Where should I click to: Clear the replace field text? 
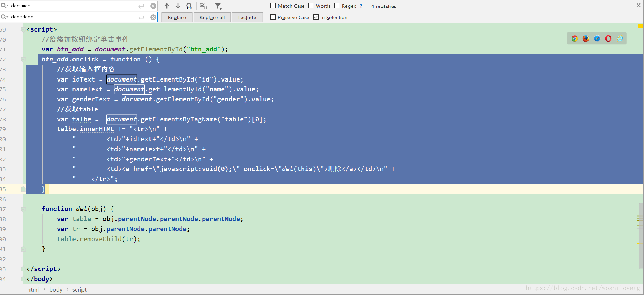point(153,17)
